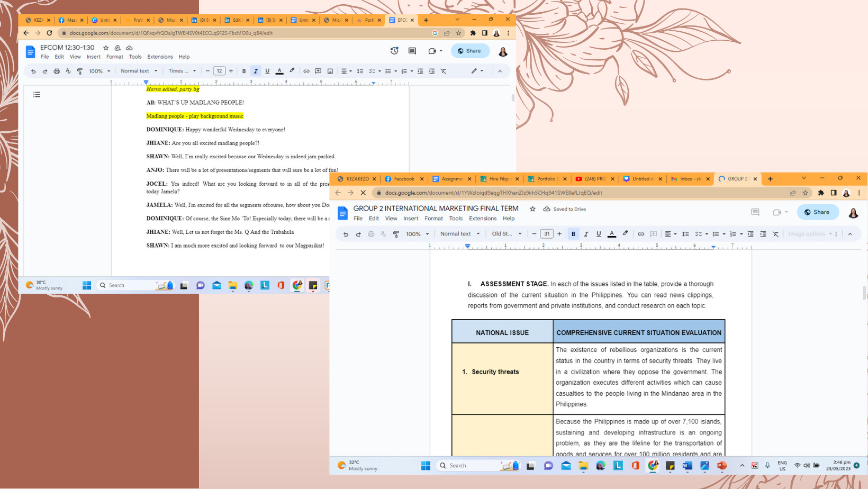Open alignment dropdown in EFCOM toolbar

[x=346, y=71]
